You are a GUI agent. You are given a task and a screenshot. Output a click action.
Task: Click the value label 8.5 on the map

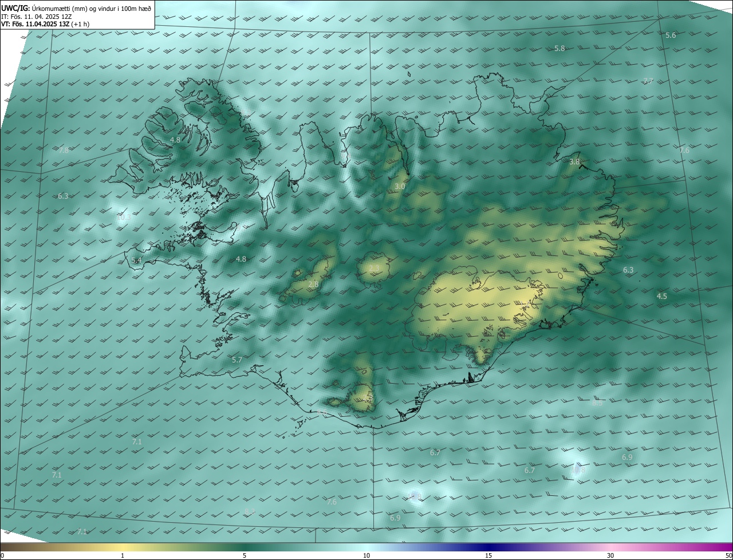[x=597, y=403]
